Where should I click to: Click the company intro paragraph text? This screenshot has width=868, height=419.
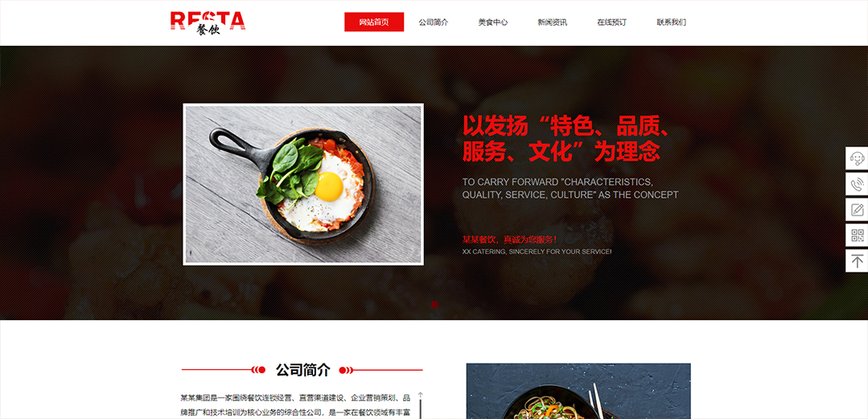(x=295, y=405)
